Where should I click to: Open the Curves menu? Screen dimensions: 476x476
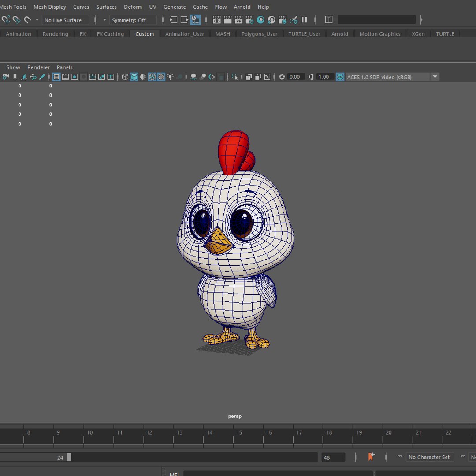(x=81, y=7)
